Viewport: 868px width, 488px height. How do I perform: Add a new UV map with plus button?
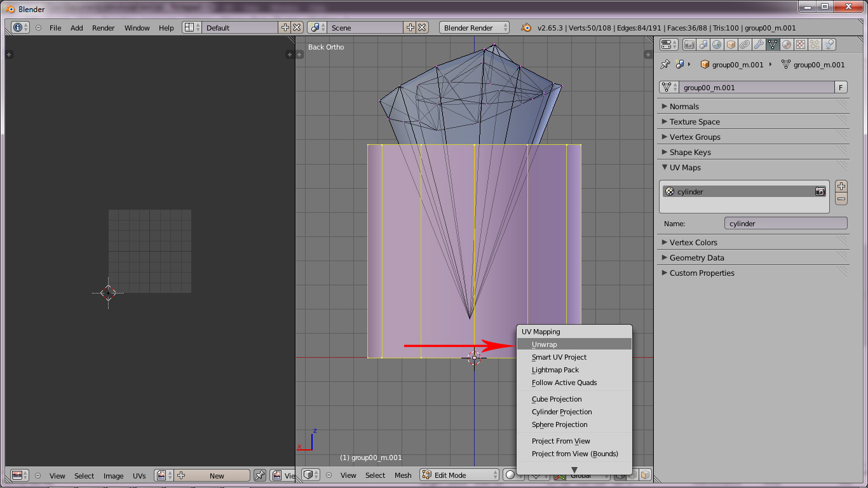841,186
